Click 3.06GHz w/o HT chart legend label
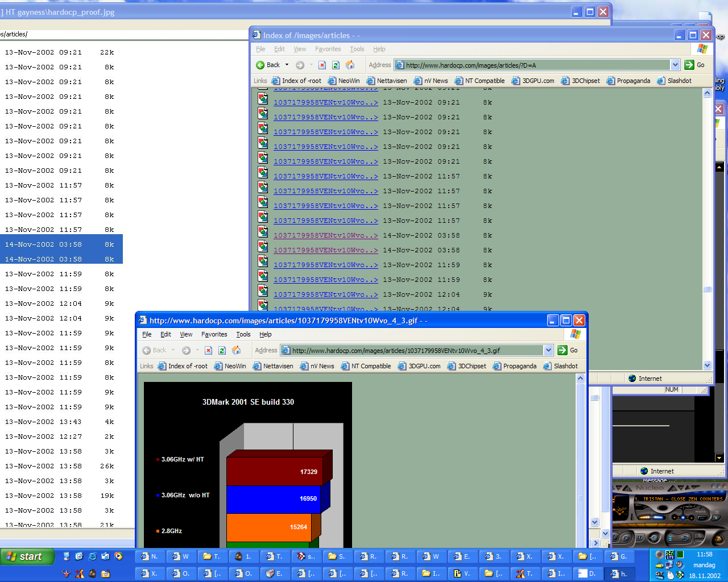 coord(185,495)
